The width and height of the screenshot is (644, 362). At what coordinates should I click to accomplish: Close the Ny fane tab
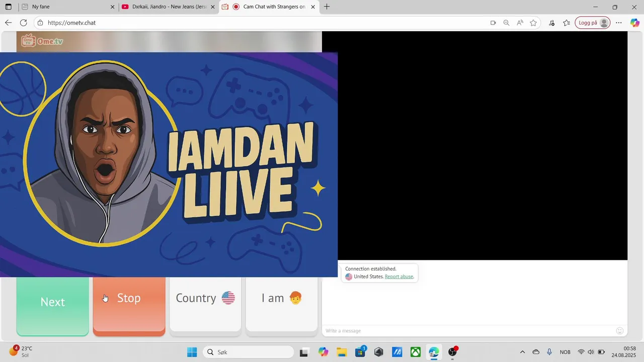113,7
